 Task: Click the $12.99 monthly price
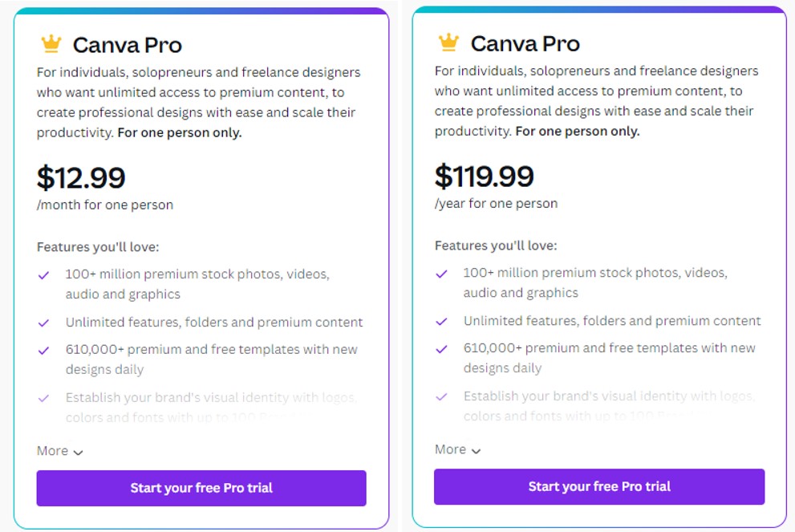tap(81, 178)
